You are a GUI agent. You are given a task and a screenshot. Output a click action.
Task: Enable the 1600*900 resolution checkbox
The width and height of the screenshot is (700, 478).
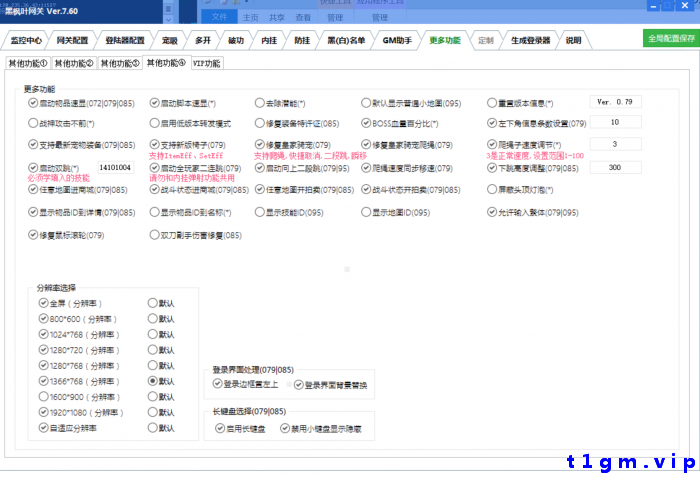tap(43, 396)
